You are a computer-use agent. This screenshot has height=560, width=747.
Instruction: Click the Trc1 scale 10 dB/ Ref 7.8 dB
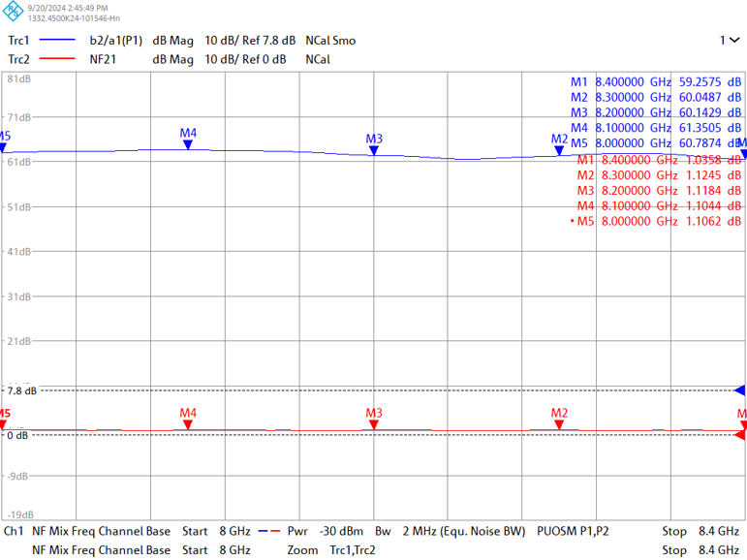click(249, 41)
